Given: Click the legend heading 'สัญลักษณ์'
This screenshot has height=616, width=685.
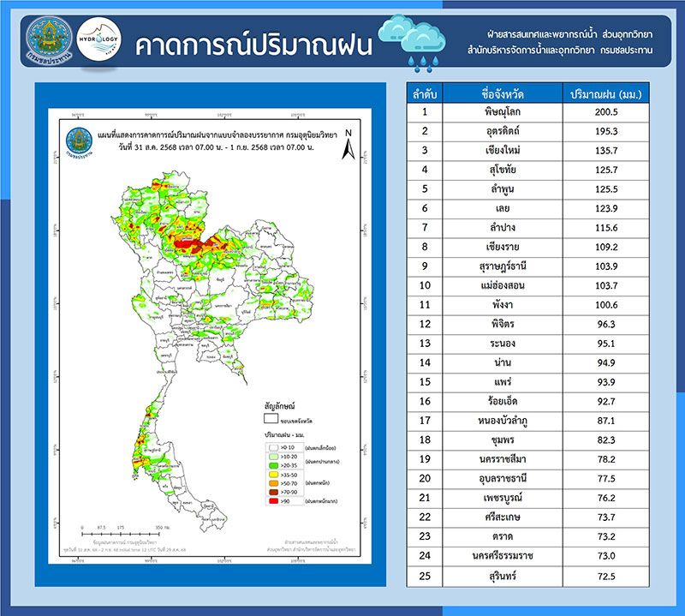Looking at the screenshot, I should (280, 406).
